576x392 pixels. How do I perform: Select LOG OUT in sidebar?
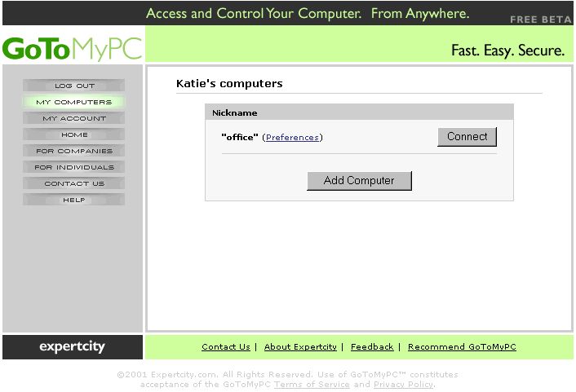pyautogui.click(x=74, y=86)
